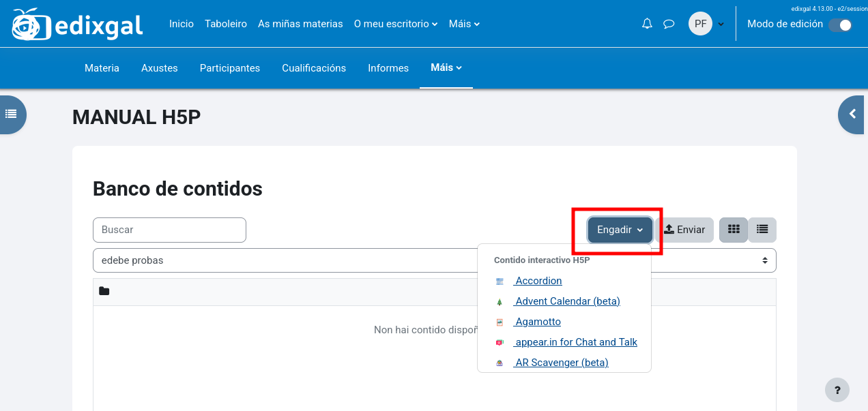Toggle Modo de edición switch
Viewport: 868px width, 411px height.
click(840, 25)
